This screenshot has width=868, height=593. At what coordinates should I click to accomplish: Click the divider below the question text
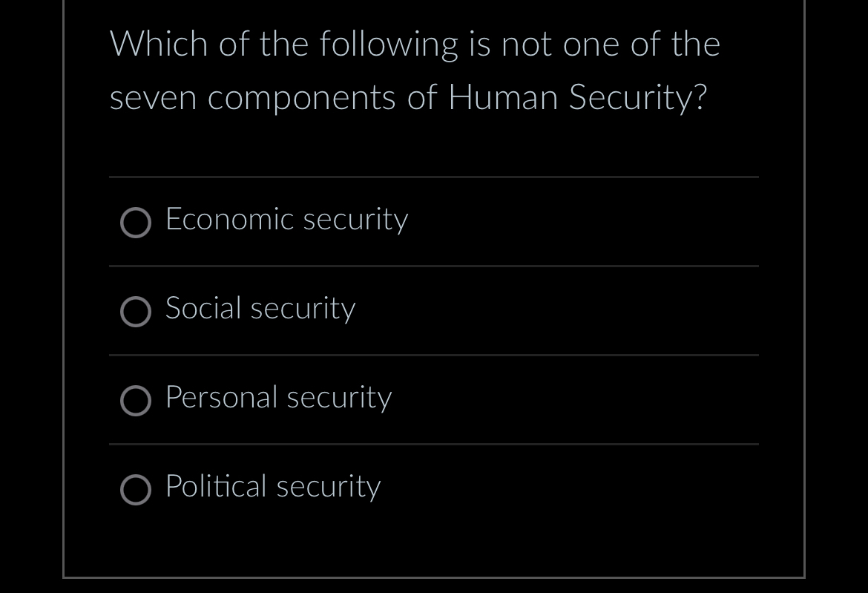(434, 177)
